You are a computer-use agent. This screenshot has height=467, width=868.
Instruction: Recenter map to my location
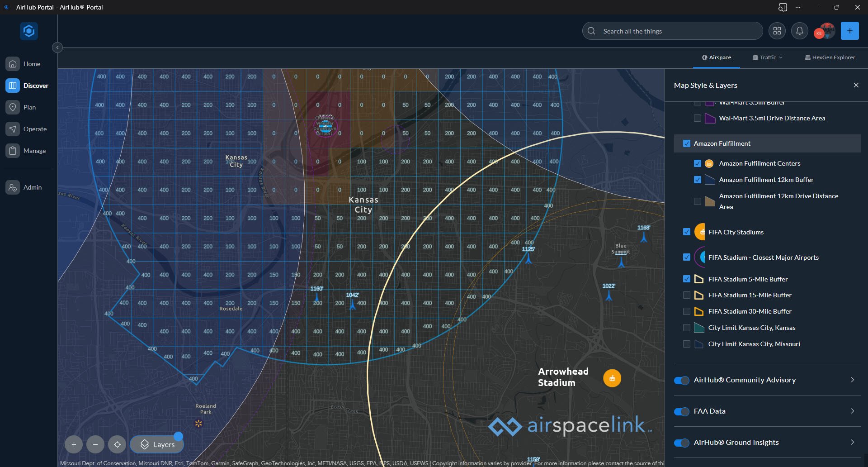117,444
